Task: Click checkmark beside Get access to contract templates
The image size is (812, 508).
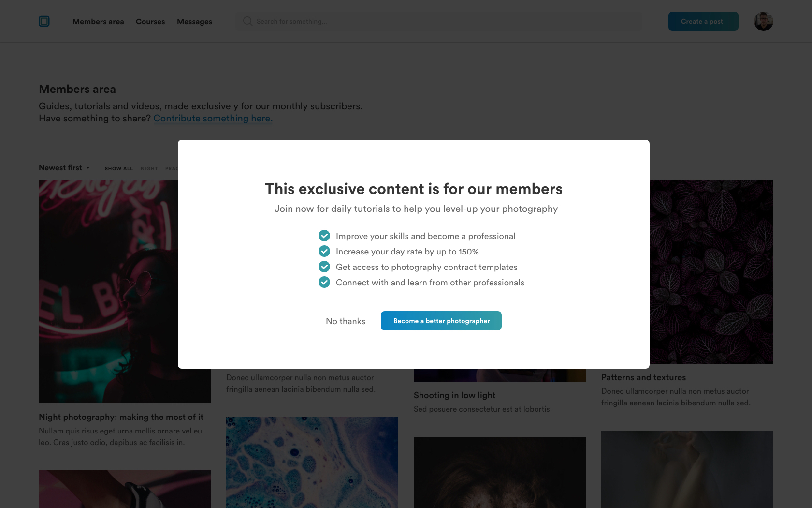Action: (x=324, y=267)
